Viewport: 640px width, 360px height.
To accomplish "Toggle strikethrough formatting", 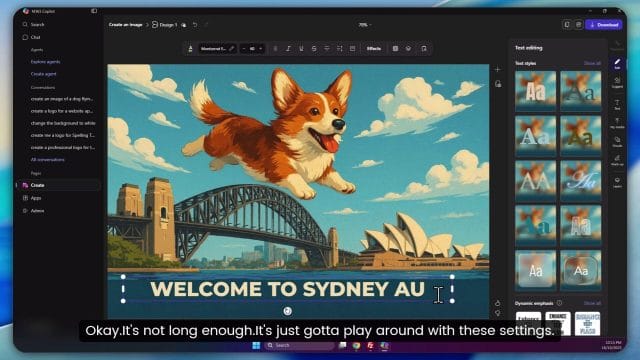I will 314,49.
